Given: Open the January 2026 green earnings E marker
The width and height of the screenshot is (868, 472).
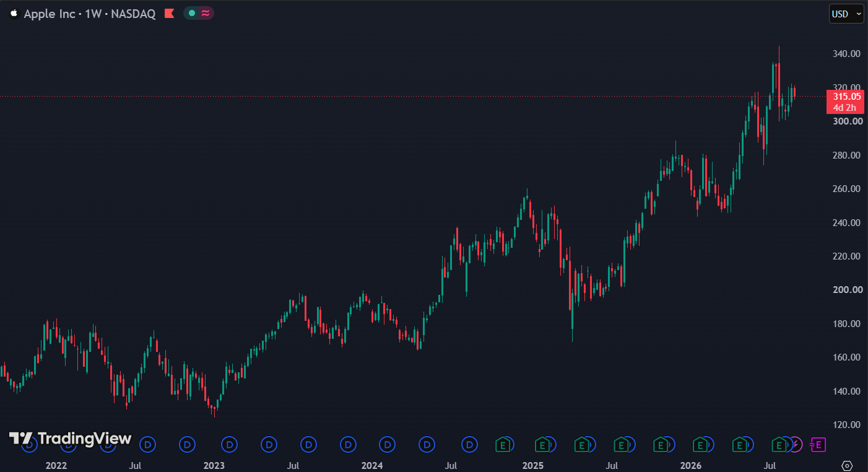Looking at the screenshot, I should tap(700, 444).
